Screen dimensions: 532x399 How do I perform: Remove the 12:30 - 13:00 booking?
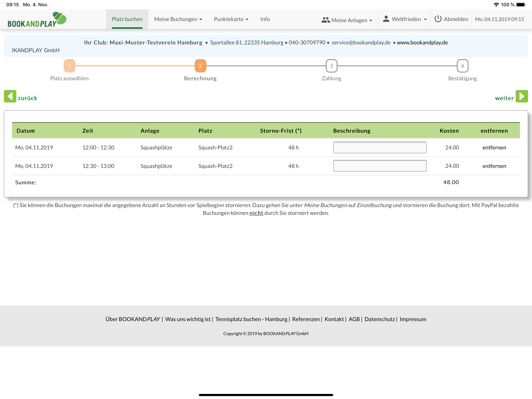(x=494, y=166)
